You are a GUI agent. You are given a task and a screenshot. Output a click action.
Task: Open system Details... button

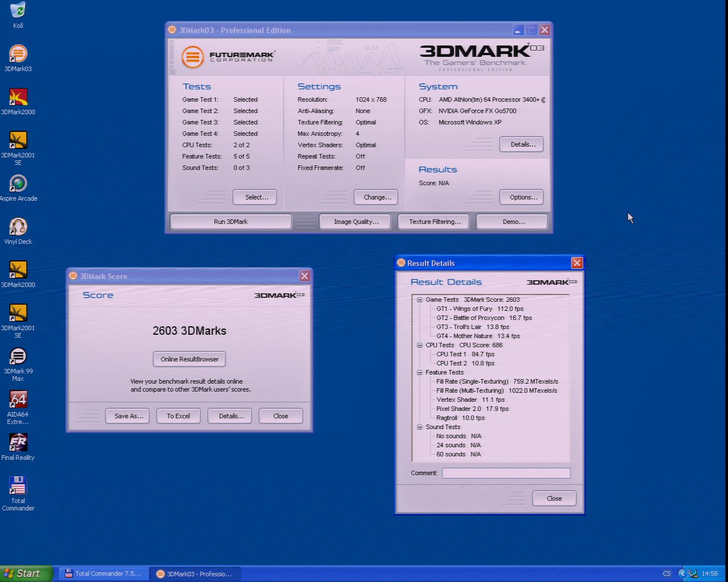pyautogui.click(x=522, y=144)
